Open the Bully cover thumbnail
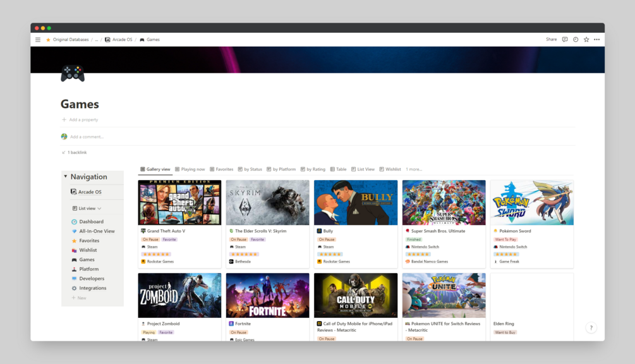This screenshot has height=364, width=635. point(356,202)
